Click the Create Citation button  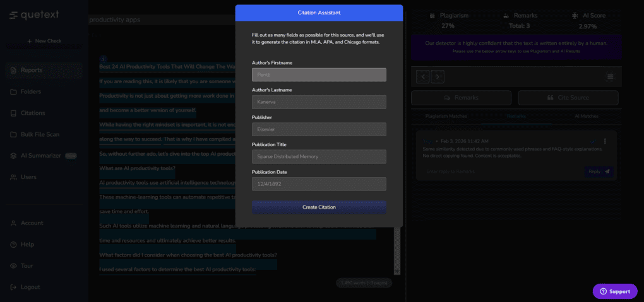point(319,207)
